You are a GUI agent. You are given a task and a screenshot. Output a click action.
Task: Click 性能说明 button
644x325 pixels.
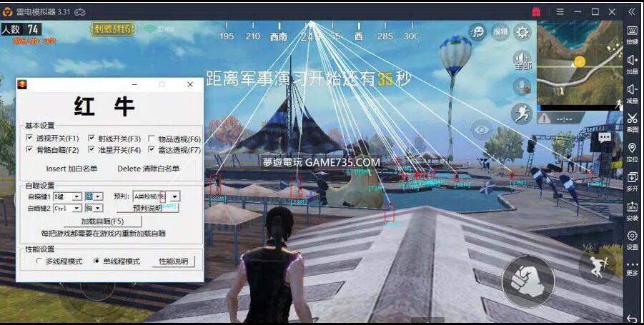pos(173,261)
